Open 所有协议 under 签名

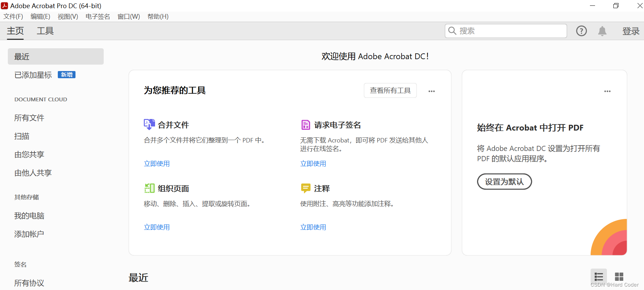(x=29, y=283)
